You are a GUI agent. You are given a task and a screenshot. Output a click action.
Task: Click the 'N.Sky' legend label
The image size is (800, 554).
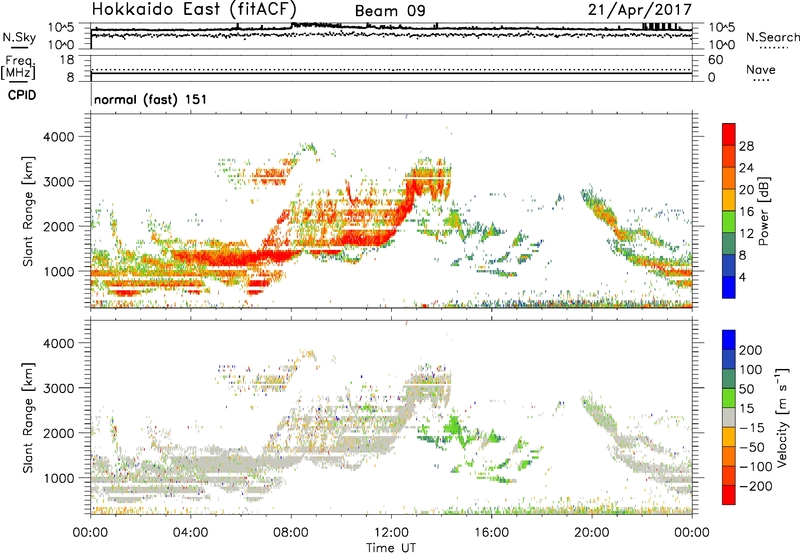pyautogui.click(x=19, y=37)
